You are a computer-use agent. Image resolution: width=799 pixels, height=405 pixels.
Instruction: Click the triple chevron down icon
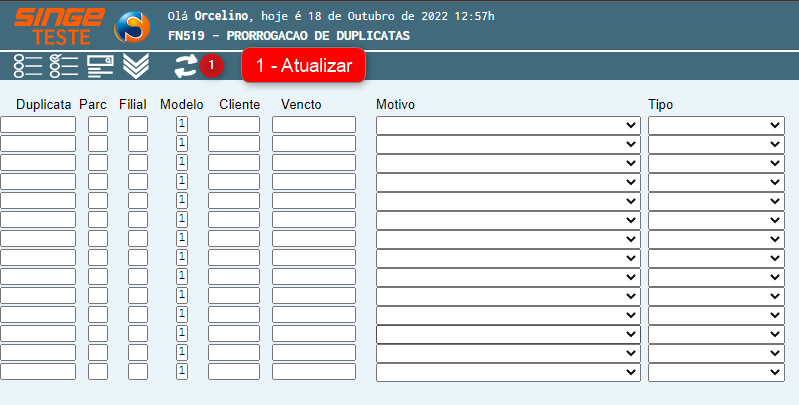135,66
